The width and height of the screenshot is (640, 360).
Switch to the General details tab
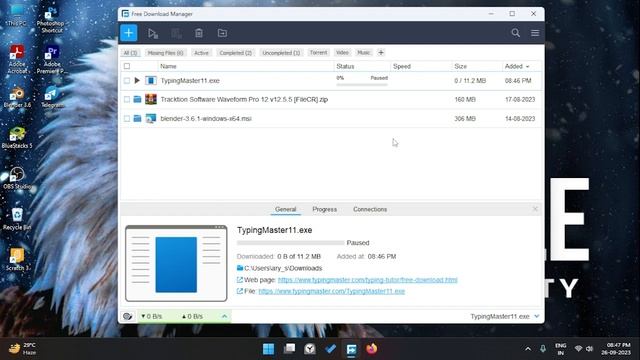(285, 209)
